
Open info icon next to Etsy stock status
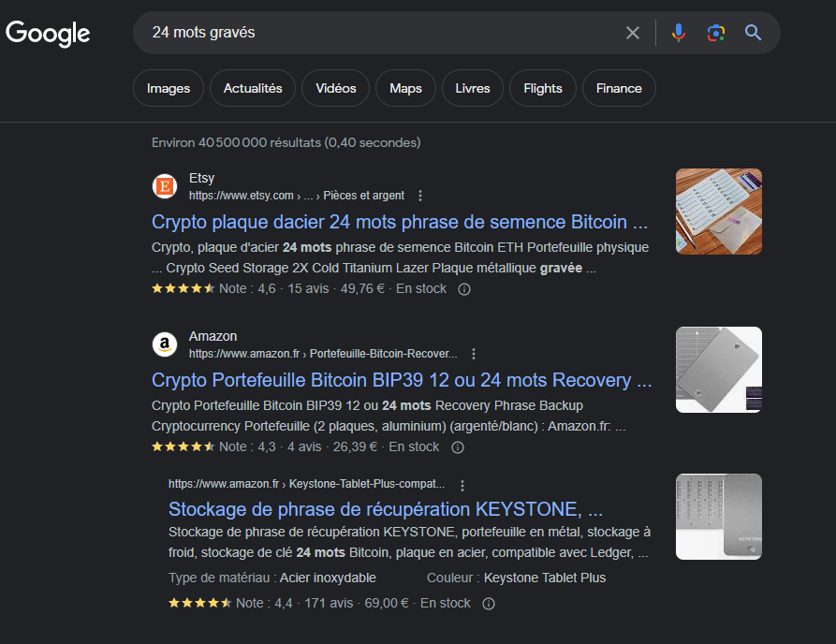click(464, 289)
